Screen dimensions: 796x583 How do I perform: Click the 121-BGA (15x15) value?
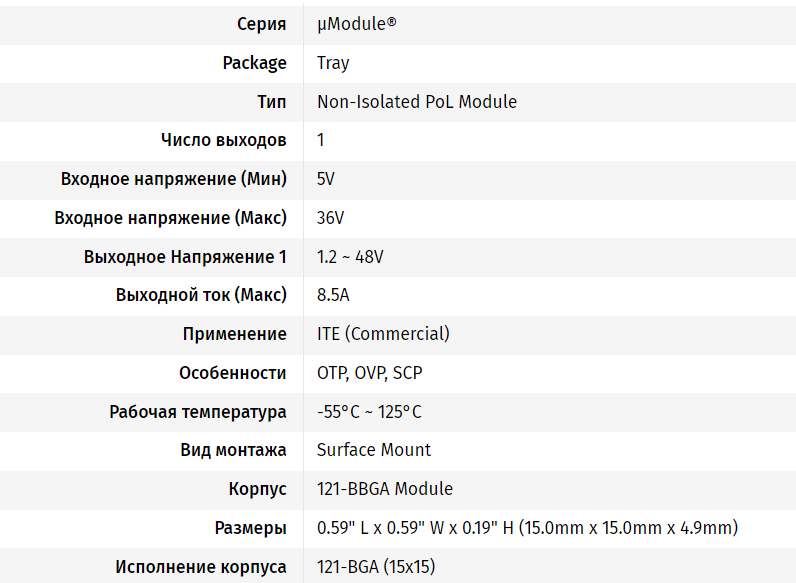tap(376, 567)
